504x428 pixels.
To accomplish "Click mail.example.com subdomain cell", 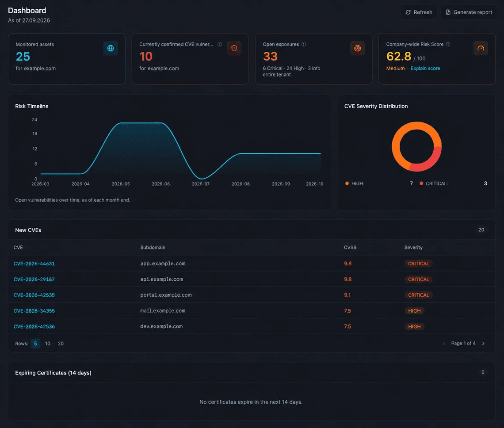I will 163,311.
